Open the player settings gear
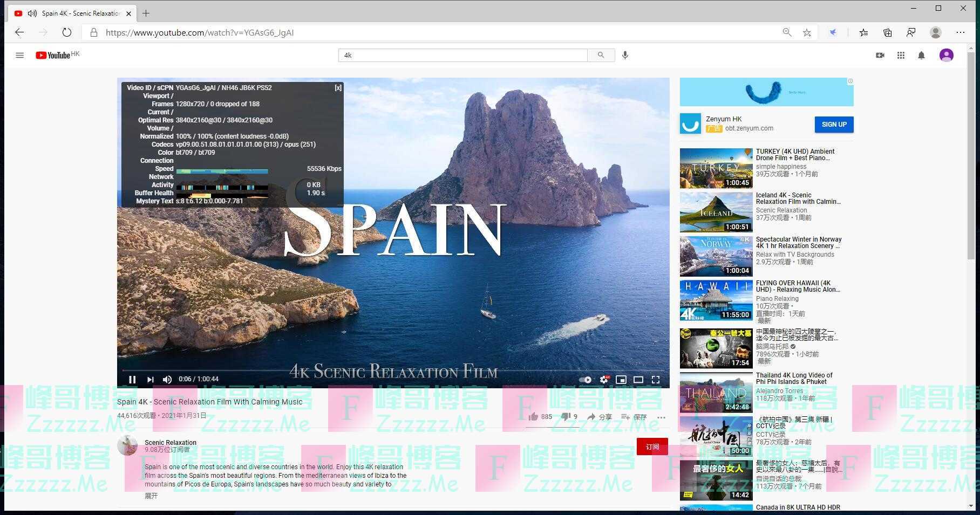 click(604, 380)
